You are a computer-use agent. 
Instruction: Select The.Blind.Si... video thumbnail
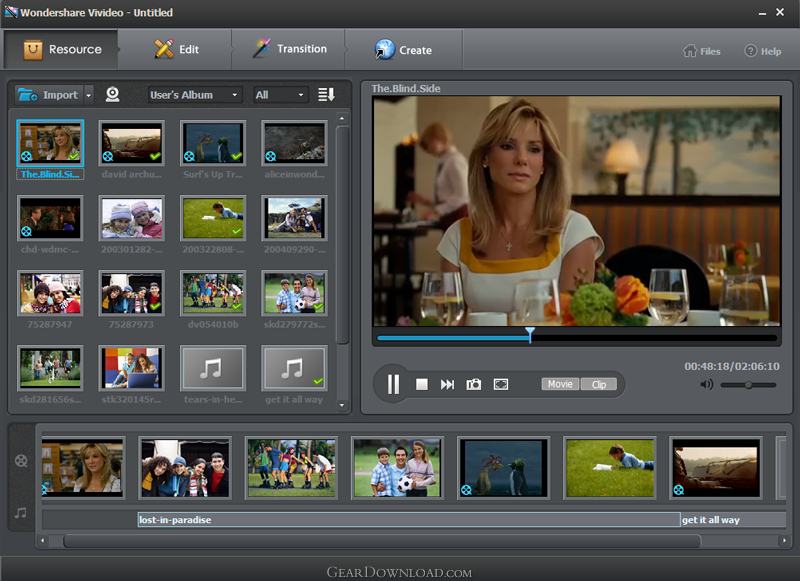(50, 143)
